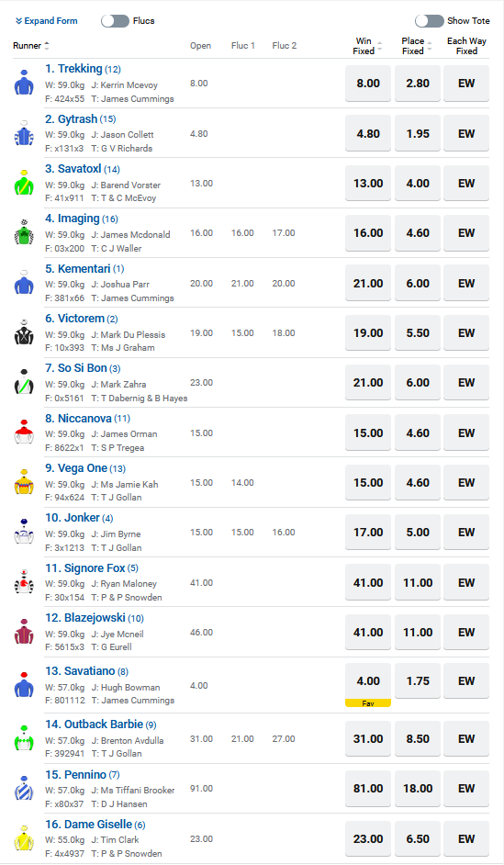Click Vega One's yellow silk icon
The image size is (504, 865).
pyautogui.click(x=24, y=482)
